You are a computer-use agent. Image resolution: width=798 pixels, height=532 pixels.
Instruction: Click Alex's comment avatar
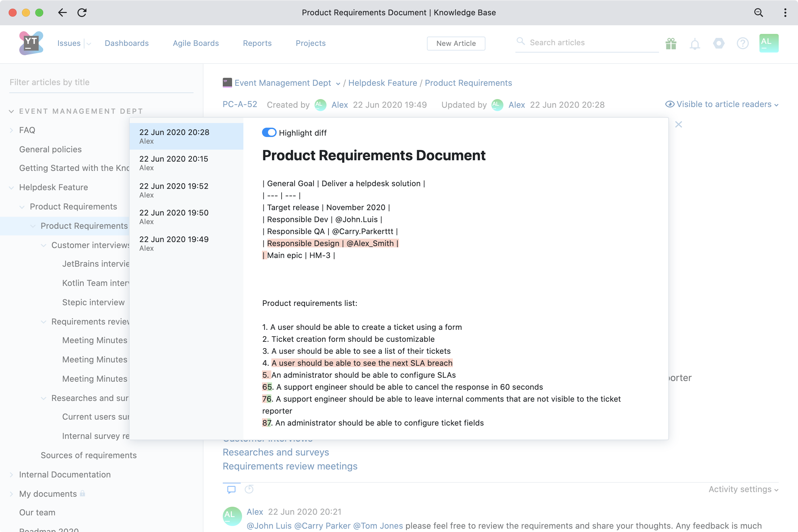coord(232,516)
